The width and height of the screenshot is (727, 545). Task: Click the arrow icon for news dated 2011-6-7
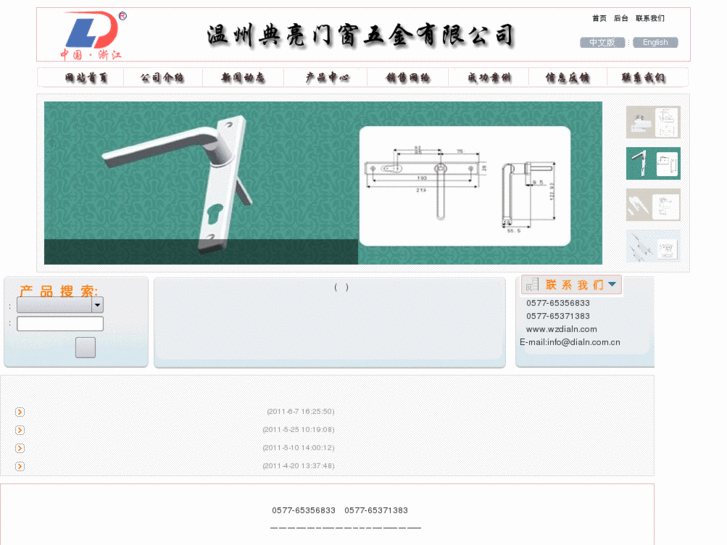tap(19, 412)
